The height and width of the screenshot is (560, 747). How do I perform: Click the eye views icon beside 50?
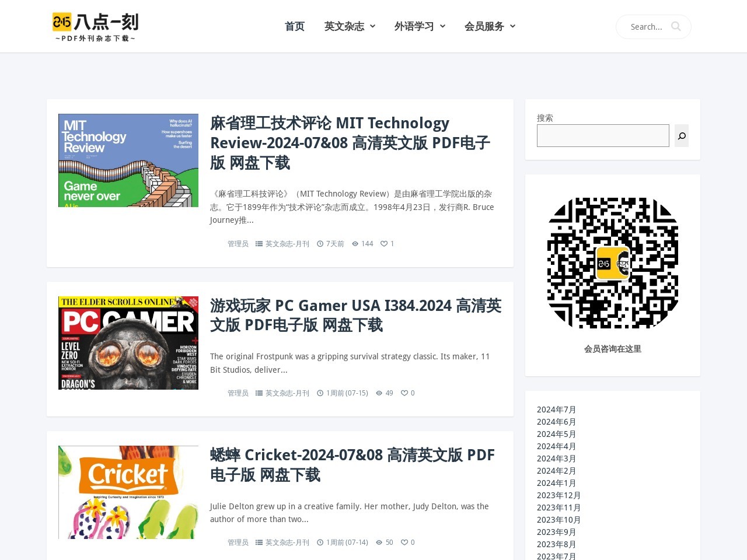tap(379, 542)
